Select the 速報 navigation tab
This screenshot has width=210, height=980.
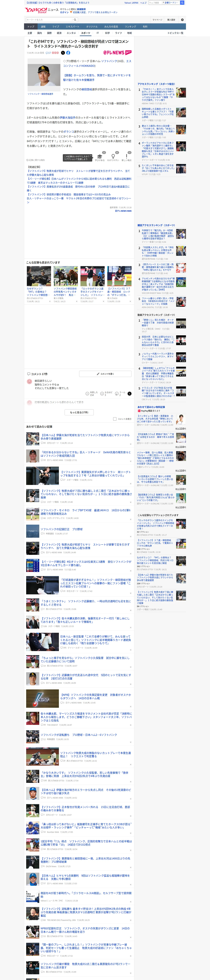(43, 27)
